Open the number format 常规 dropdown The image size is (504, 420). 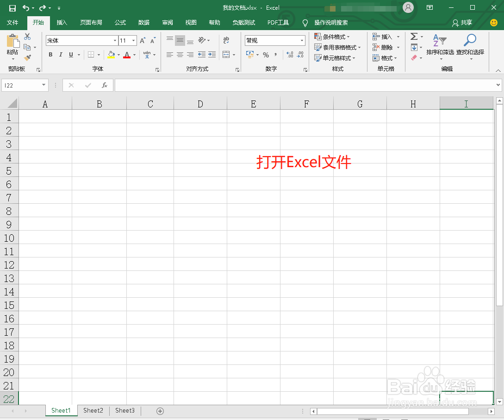(302, 41)
